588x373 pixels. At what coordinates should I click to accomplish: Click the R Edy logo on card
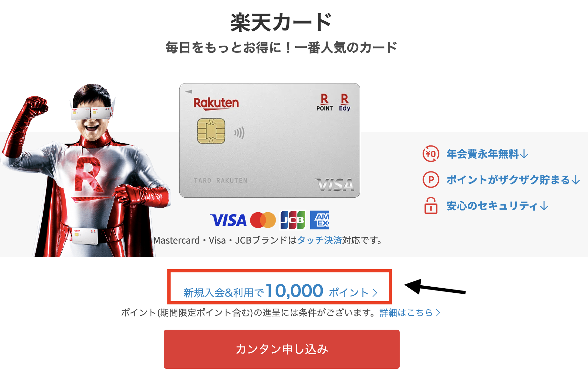345,103
